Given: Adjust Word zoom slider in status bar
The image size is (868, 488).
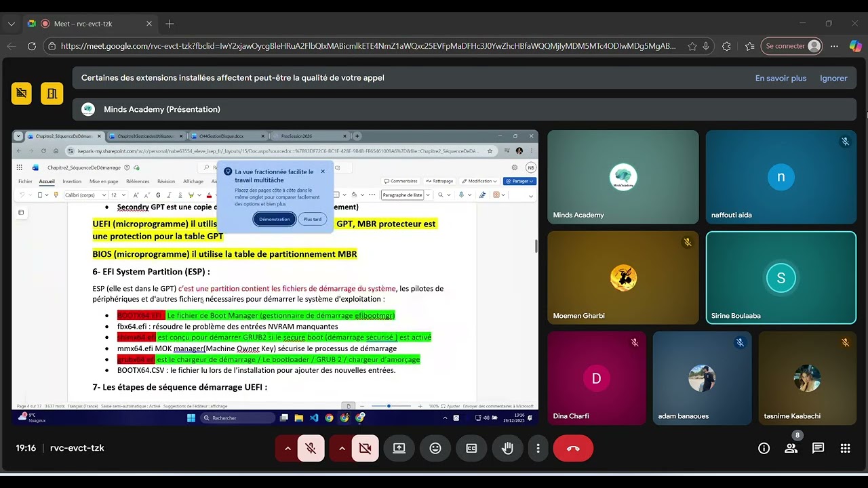Looking at the screenshot, I should (x=389, y=406).
